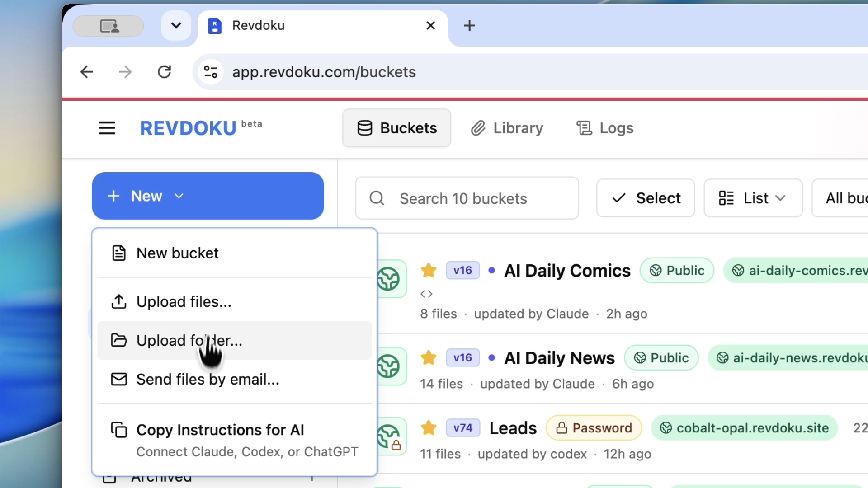Click the magnifier icon in search box
This screenshot has width=868, height=488.
tap(377, 198)
